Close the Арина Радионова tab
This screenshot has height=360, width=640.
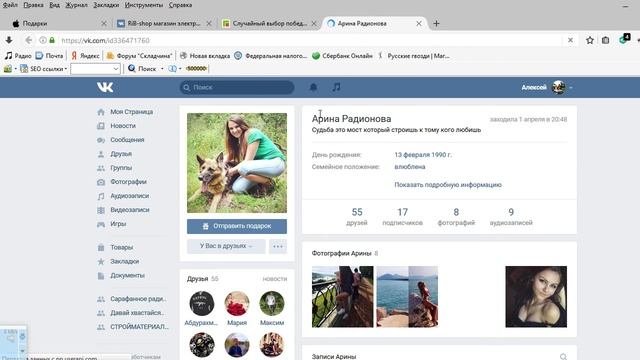[x=419, y=24]
